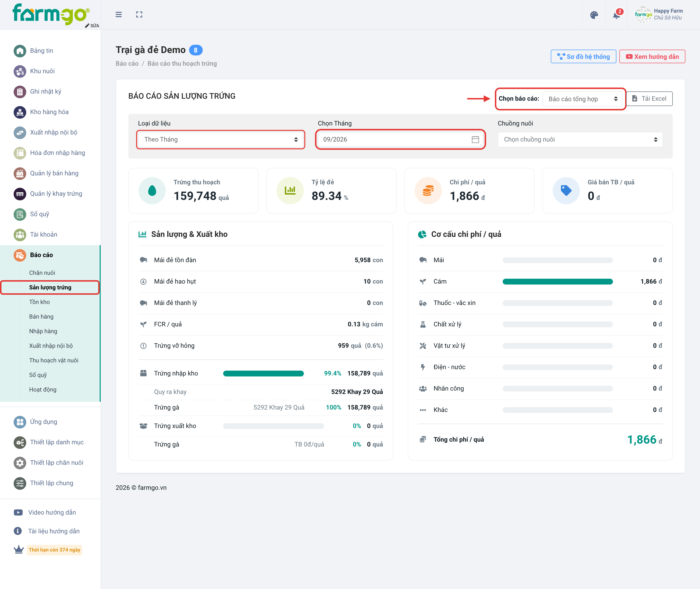The height and width of the screenshot is (589, 700).
Task: Open the Chọn báo cáo dropdown
Action: (582, 99)
